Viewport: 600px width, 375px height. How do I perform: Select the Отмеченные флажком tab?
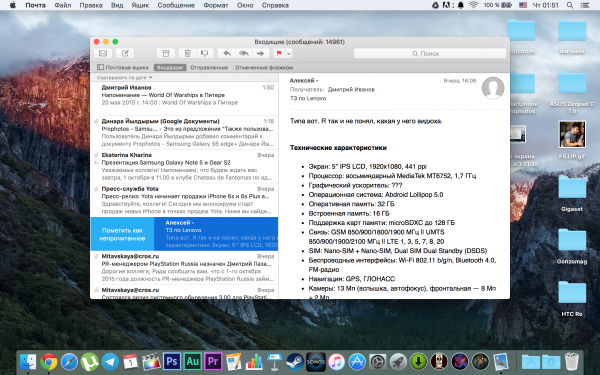coord(264,67)
